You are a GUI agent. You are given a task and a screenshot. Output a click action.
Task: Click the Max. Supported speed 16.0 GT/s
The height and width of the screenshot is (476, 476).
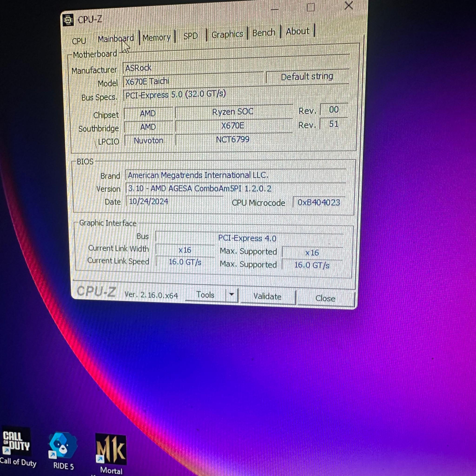[312, 265]
